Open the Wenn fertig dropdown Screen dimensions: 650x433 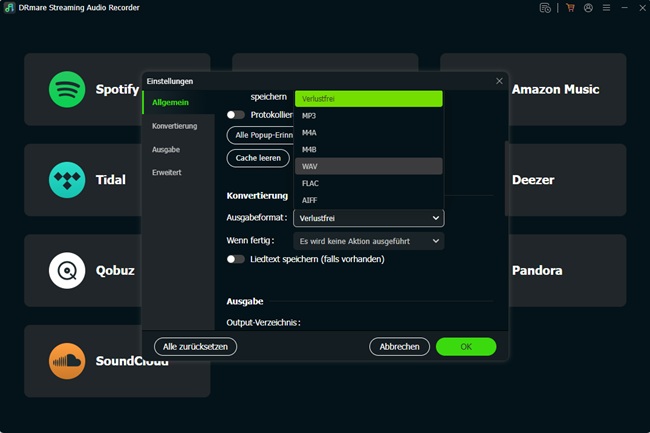(369, 241)
